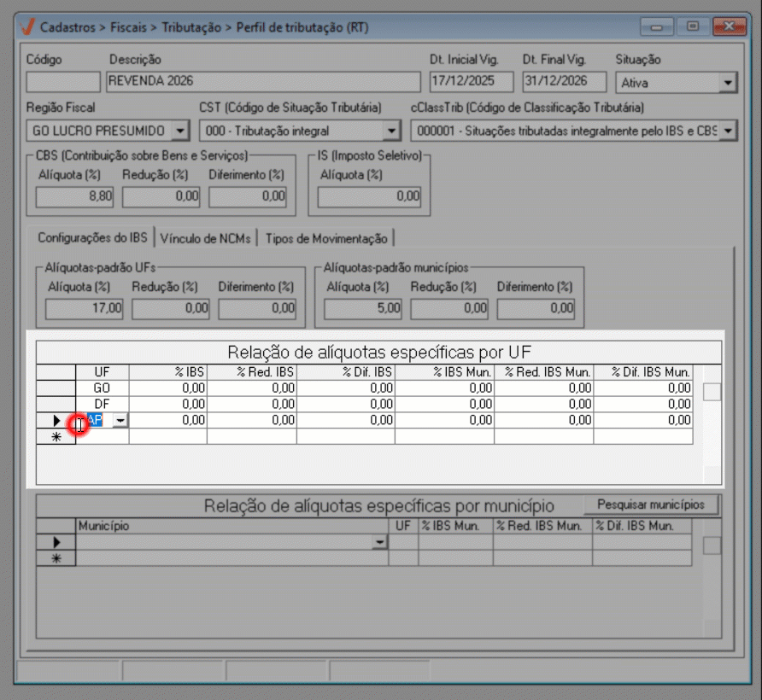Maximize the Perfil de tributação window
The height and width of the screenshot is (700, 762).
tap(693, 26)
